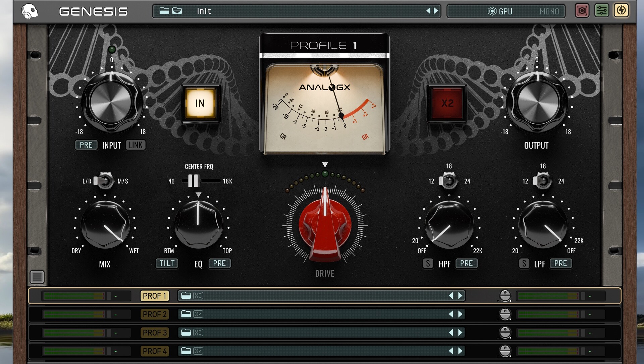Open the green settings sliders icon
Screen dimensions: 644x364
coord(602,11)
